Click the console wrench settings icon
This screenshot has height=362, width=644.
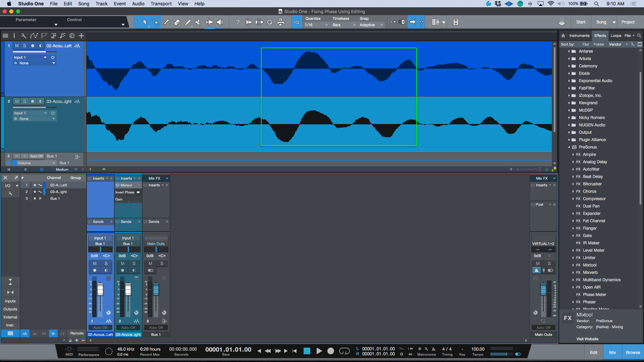(10, 193)
